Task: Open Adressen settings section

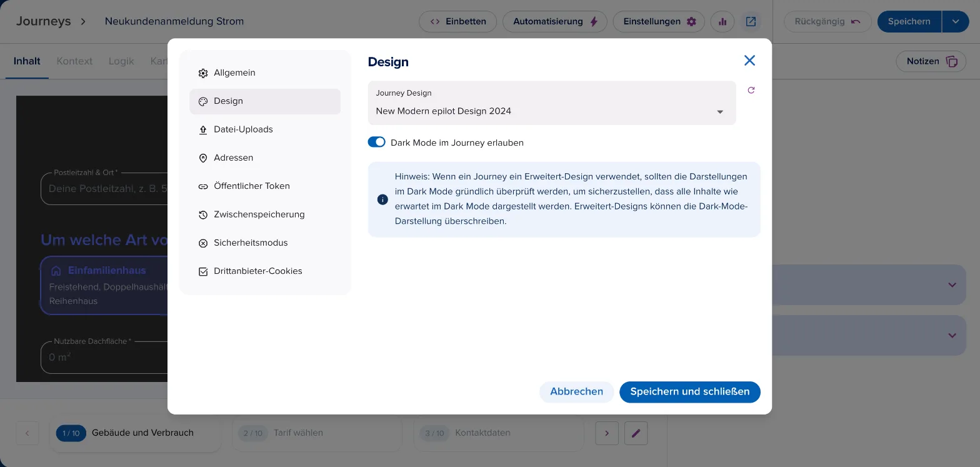Action: click(x=265, y=158)
